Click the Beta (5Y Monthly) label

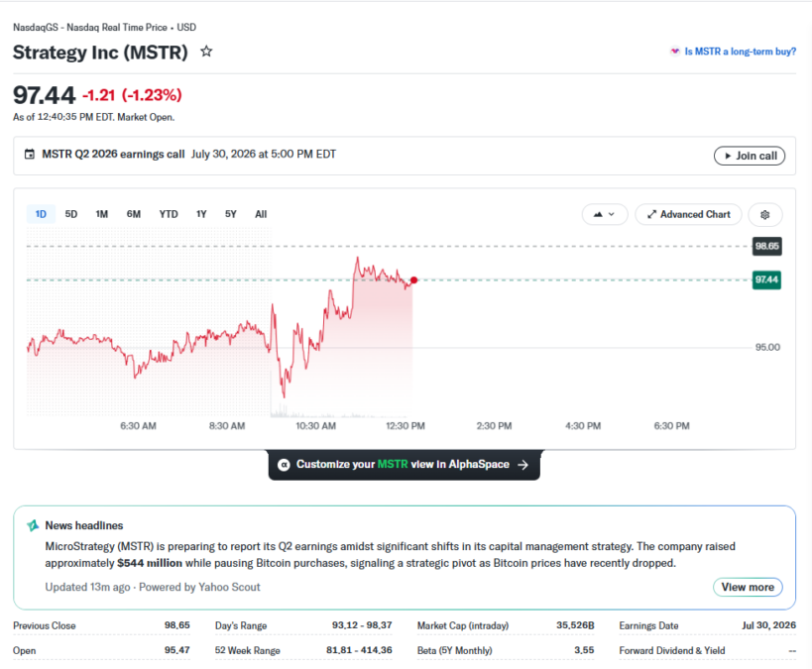coord(455,650)
